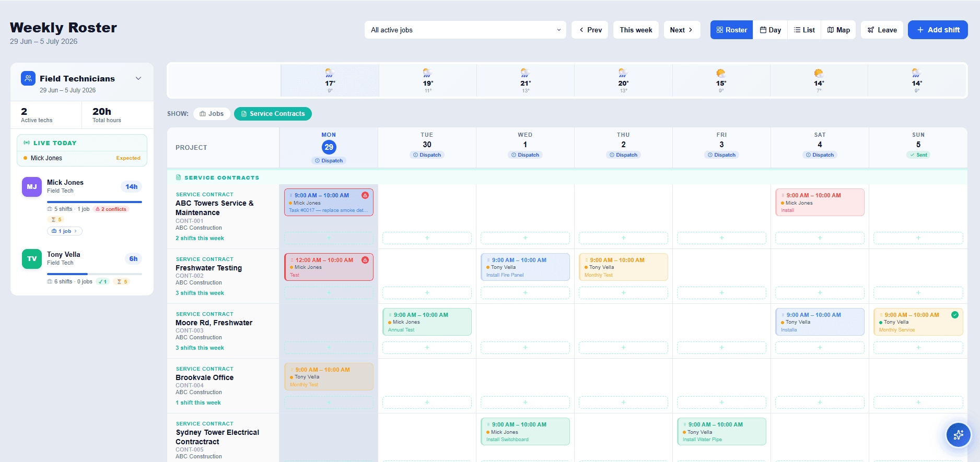Switch to List view
The image size is (980, 462).
(804, 30)
